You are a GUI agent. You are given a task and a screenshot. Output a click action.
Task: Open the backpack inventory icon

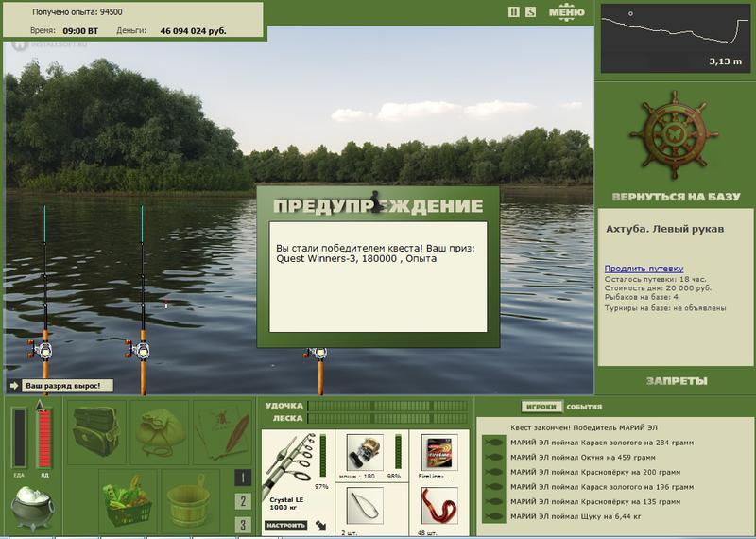[96, 431]
